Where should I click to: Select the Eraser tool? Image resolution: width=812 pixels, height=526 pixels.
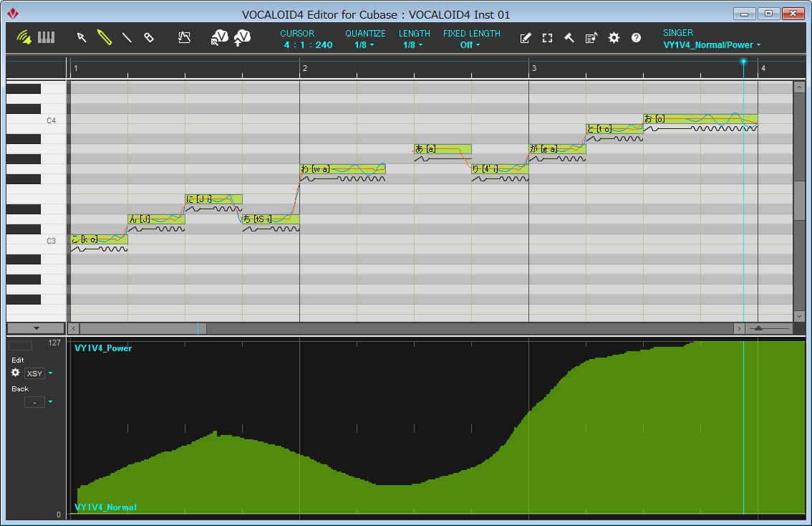149,37
